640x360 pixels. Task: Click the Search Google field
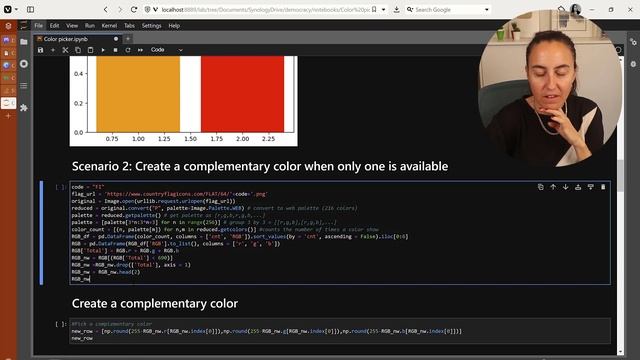tap(448, 9)
